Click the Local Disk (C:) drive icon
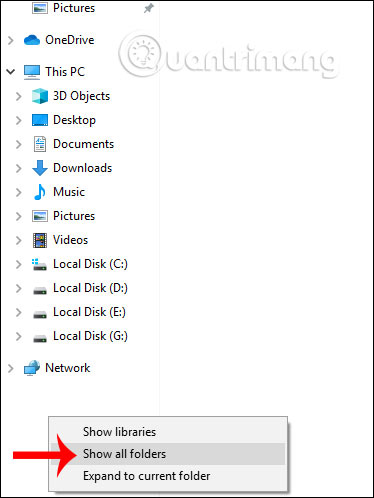Image resolution: width=374 pixels, height=498 pixels. click(40, 264)
